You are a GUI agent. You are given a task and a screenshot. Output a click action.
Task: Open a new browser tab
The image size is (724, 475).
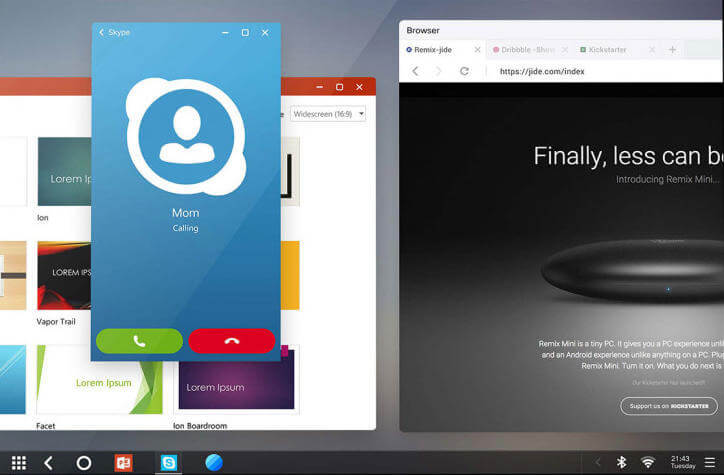(672, 49)
